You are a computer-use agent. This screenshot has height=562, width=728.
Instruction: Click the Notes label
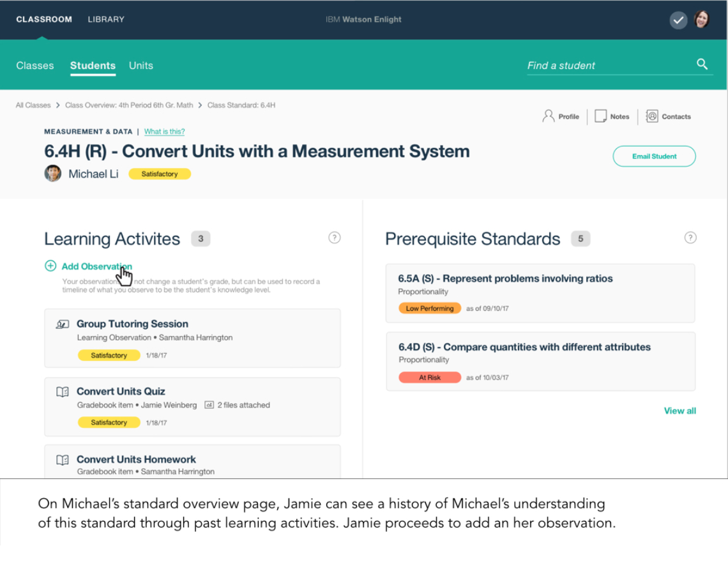(620, 117)
